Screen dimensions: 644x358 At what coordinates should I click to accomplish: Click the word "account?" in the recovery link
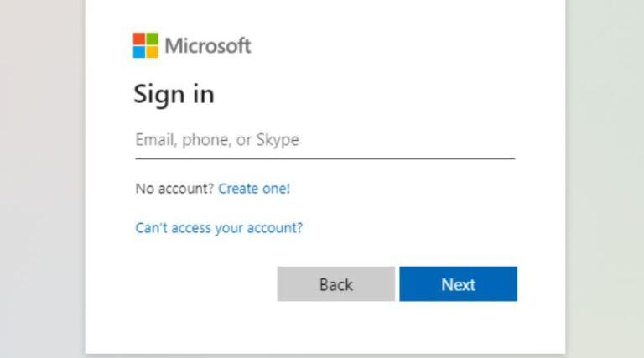click(x=274, y=227)
